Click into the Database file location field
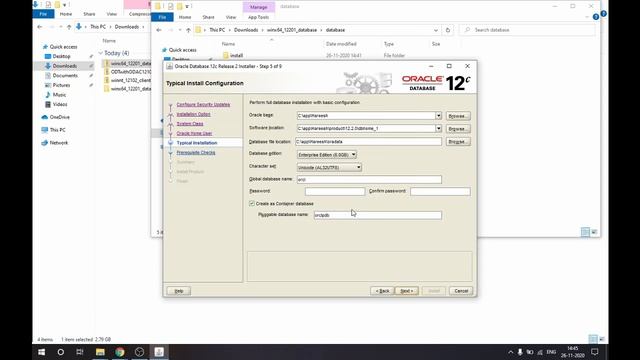Viewport: 640px width, 360px height. point(369,142)
